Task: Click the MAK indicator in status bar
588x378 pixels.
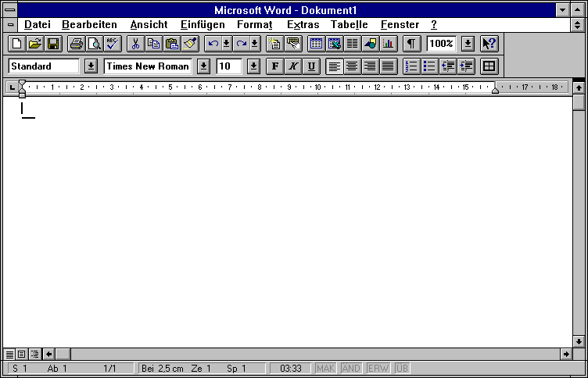Action: click(325, 369)
